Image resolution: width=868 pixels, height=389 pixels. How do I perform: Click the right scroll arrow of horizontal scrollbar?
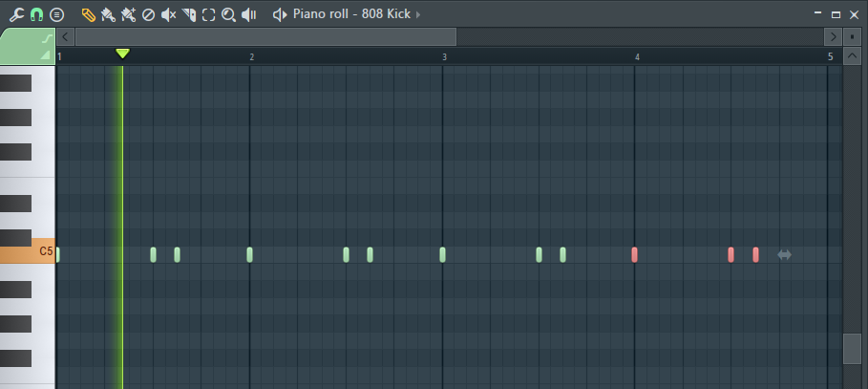[833, 37]
